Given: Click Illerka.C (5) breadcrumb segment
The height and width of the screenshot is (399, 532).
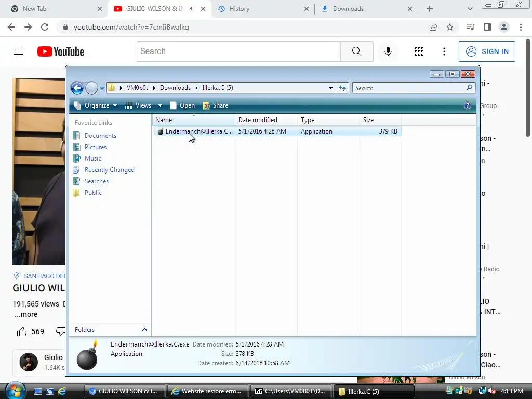Looking at the screenshot, I should point(218,88).
